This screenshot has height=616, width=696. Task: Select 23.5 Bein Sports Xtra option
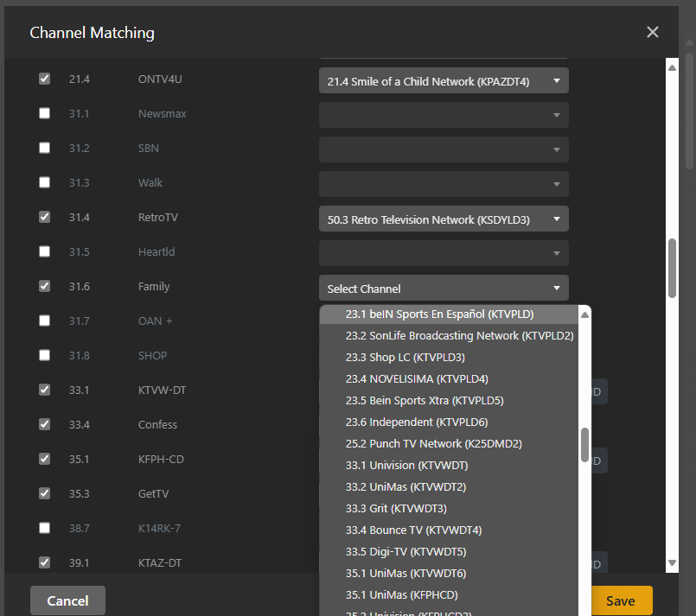pyautogui.click(x=449, y=401)
